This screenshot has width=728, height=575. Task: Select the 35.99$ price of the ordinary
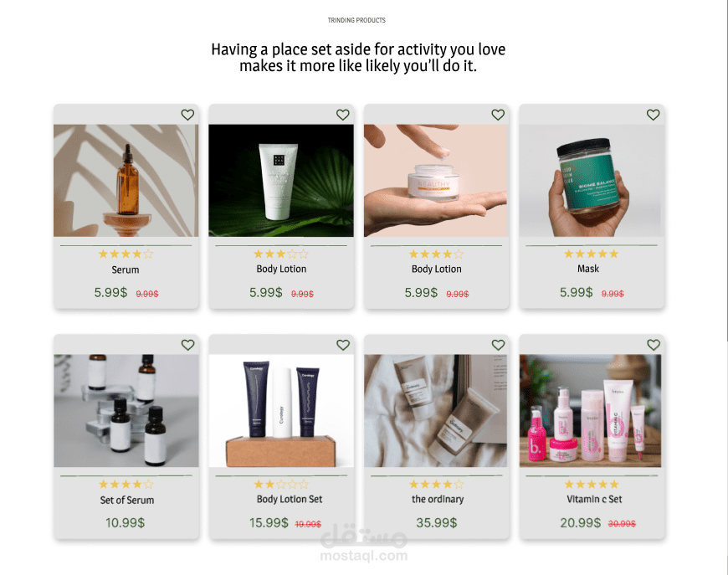(437, 523)
